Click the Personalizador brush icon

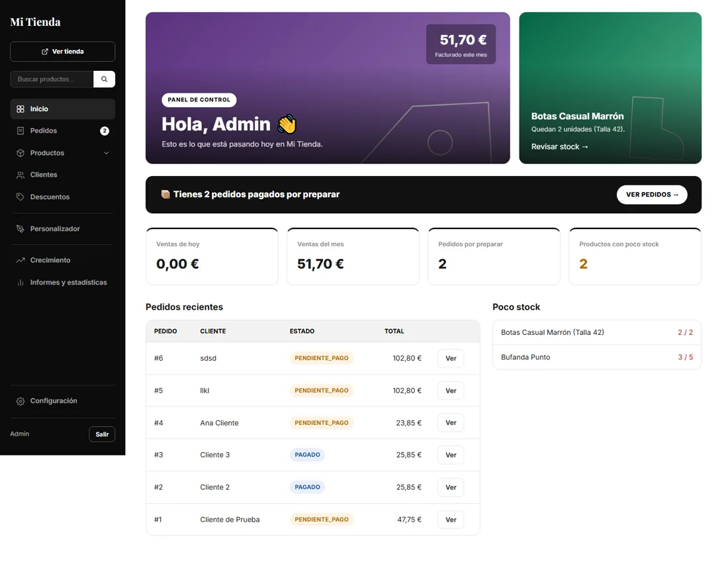21,229
